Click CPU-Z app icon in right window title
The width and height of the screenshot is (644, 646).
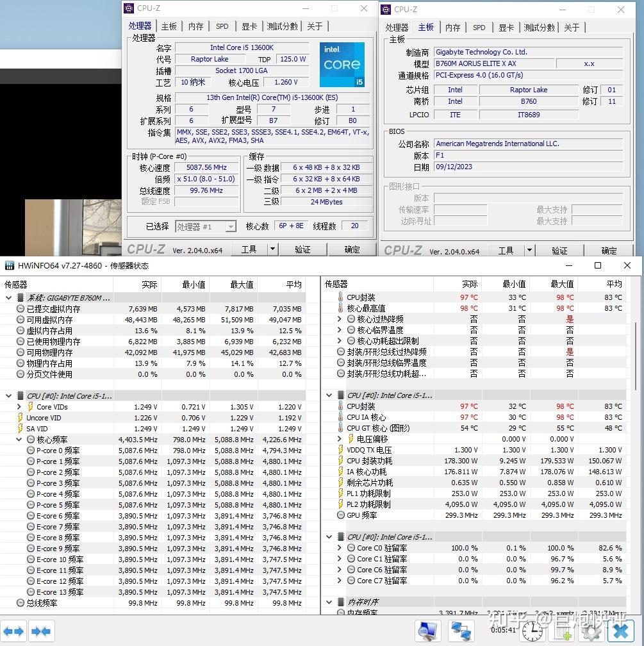point(386,9)
